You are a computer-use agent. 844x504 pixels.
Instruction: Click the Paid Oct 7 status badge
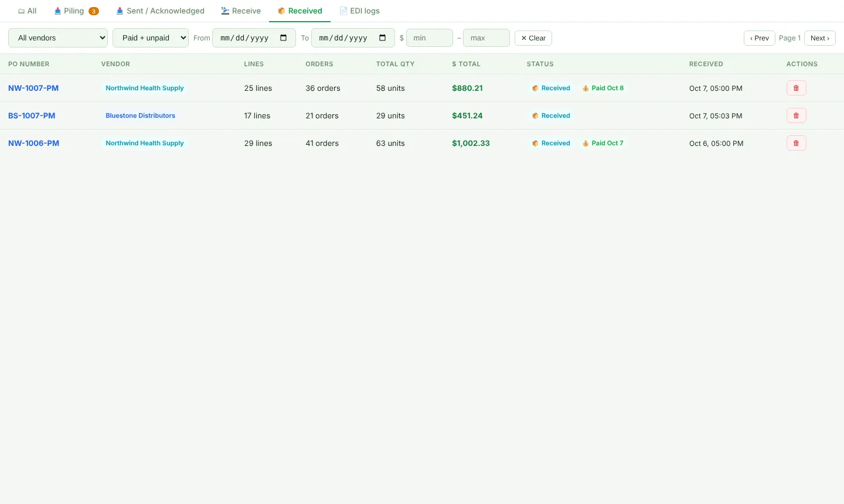[603, 143]
